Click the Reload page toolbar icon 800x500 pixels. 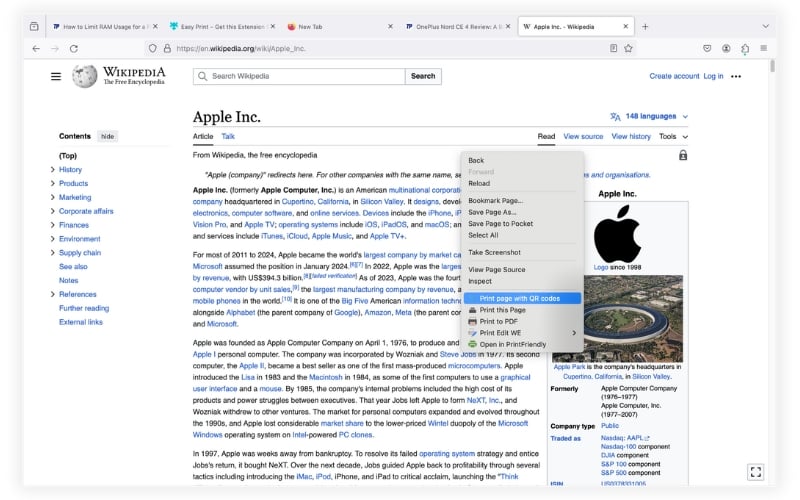(x=74, y=48)
